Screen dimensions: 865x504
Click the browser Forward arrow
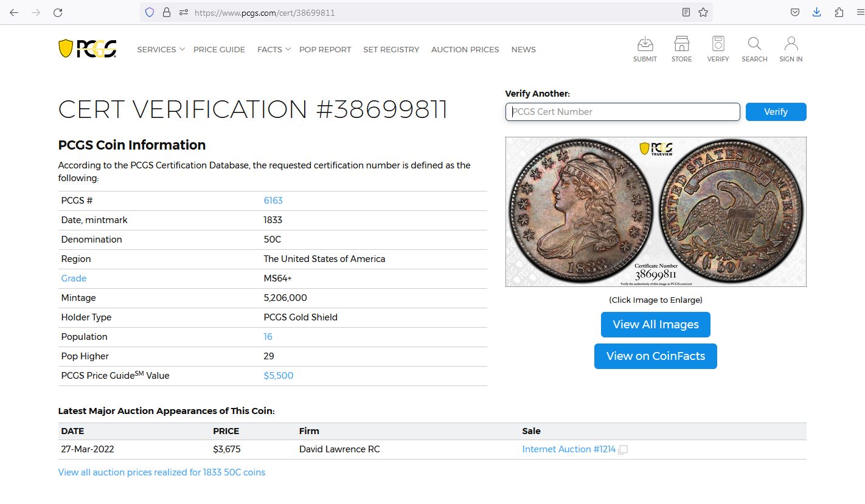36,12
